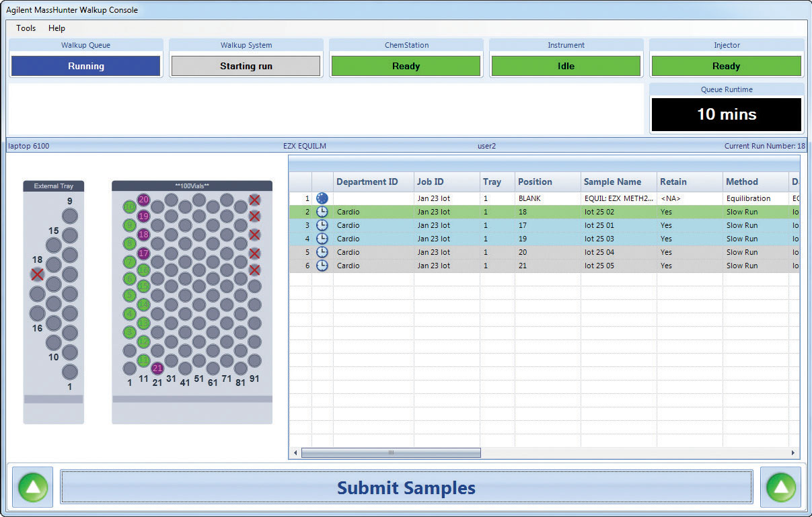
Task: Sort by the Department ID column header
Action: point(373,182)
